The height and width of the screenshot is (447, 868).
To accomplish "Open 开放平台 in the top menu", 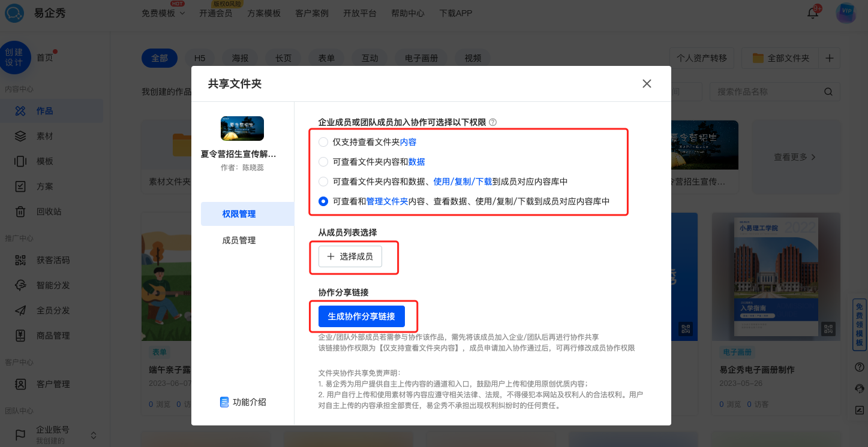I will coord(360,13).
